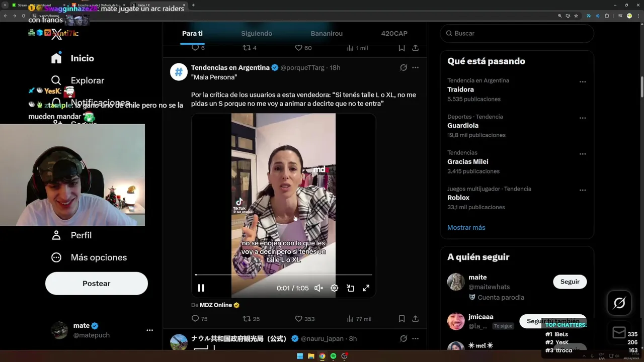Open Grok icon on Tendencias en Argentina post
Image resolution: width=644 pixels, height=362 pixels.
pyautogui.click(x=404, y=67)
